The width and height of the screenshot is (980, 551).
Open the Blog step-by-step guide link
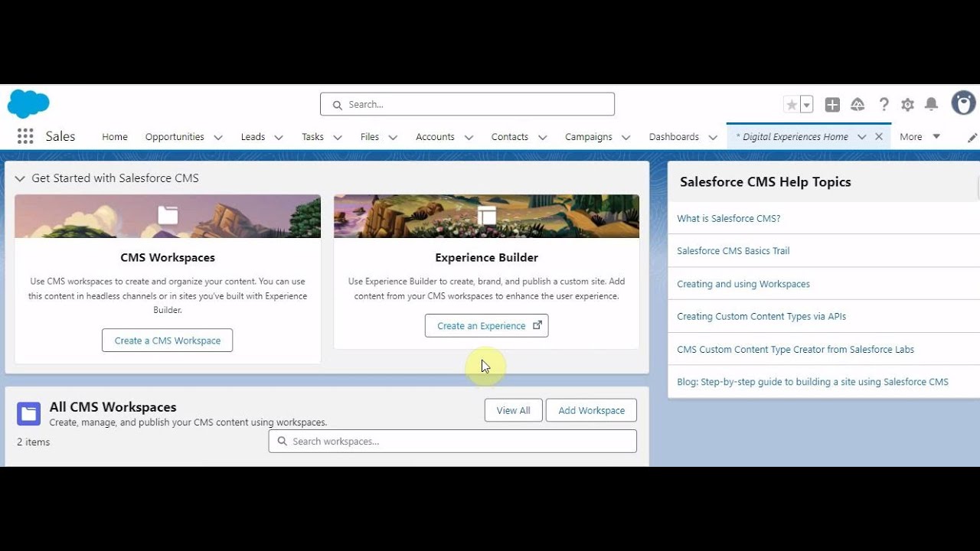[812, 382]
